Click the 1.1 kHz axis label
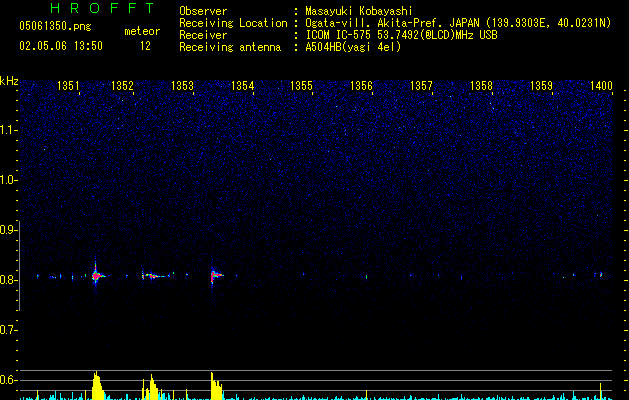Image resolution: width=629 pixels, height=400 pixels. pyautogui.click(x=9, y=130)
